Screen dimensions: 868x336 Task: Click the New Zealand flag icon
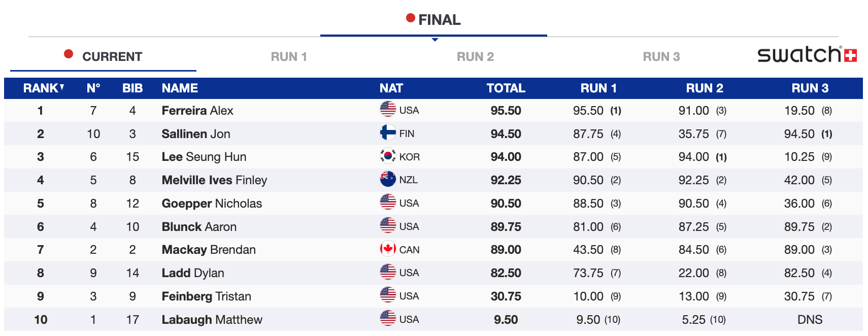click(x=388, y=179)
